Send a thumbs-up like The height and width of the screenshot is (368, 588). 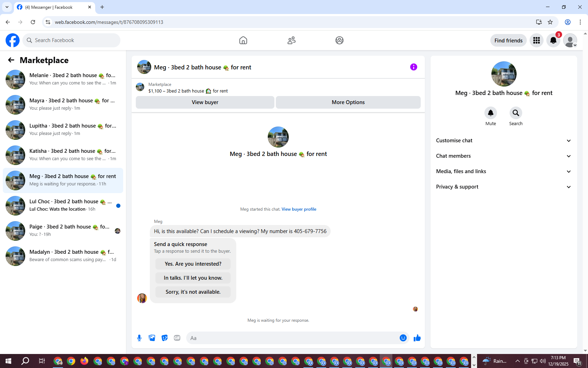point(417,338)
